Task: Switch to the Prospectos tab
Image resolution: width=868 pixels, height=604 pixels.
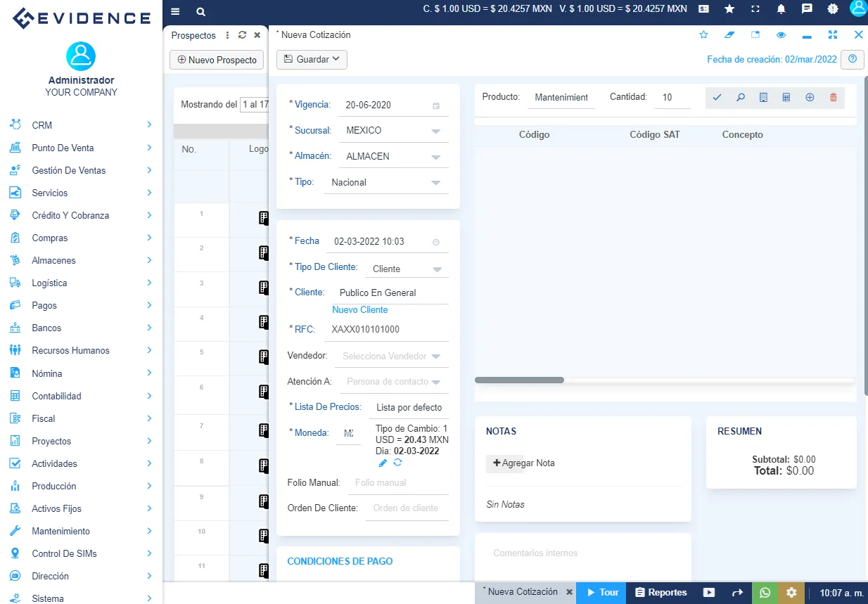Action: click(x=192, y=34)
